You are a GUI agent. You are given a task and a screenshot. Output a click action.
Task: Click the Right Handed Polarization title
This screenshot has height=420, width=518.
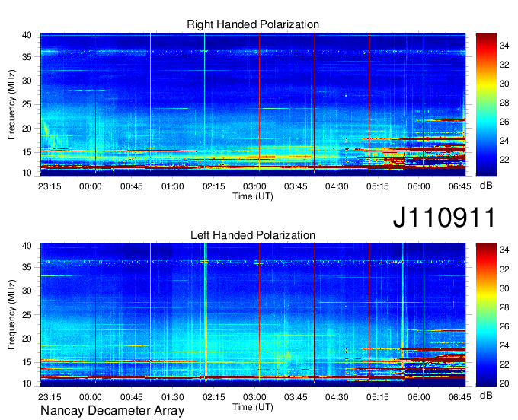click(x=253, y=24)
